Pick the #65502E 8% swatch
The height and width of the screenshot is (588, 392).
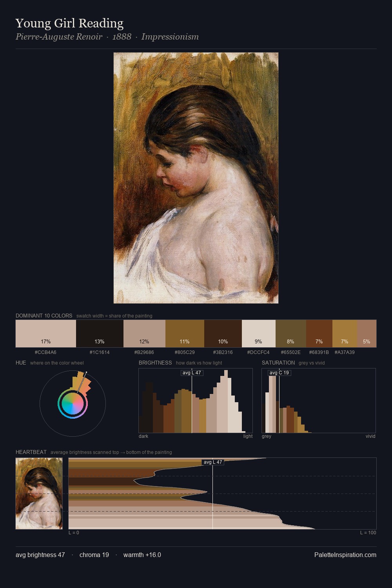tap(291, 334)
